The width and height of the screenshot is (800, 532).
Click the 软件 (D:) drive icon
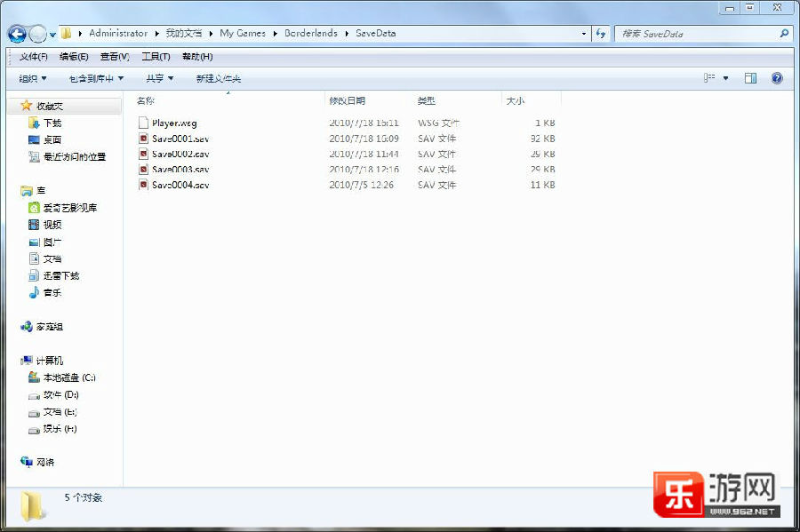coord(34,395)
